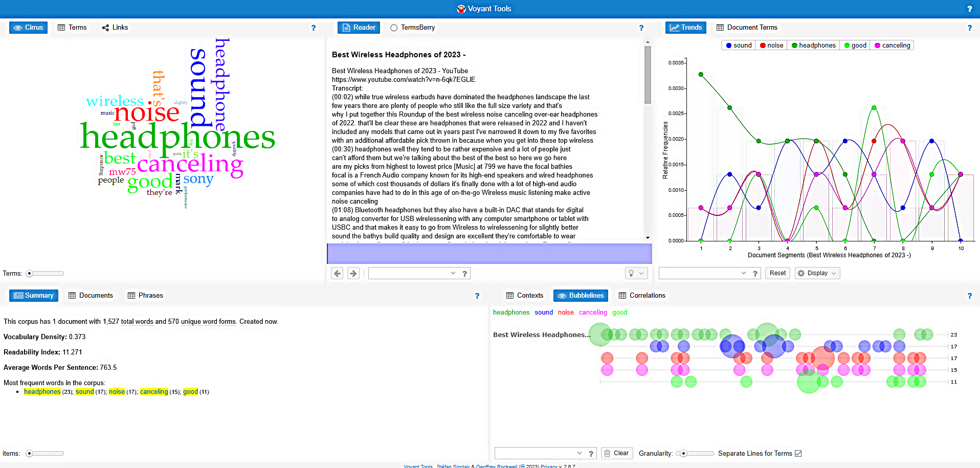This screenshot has width=980, height=468.
Task: Open the lightbulb options button in Reader
Action: coord(636,273)
